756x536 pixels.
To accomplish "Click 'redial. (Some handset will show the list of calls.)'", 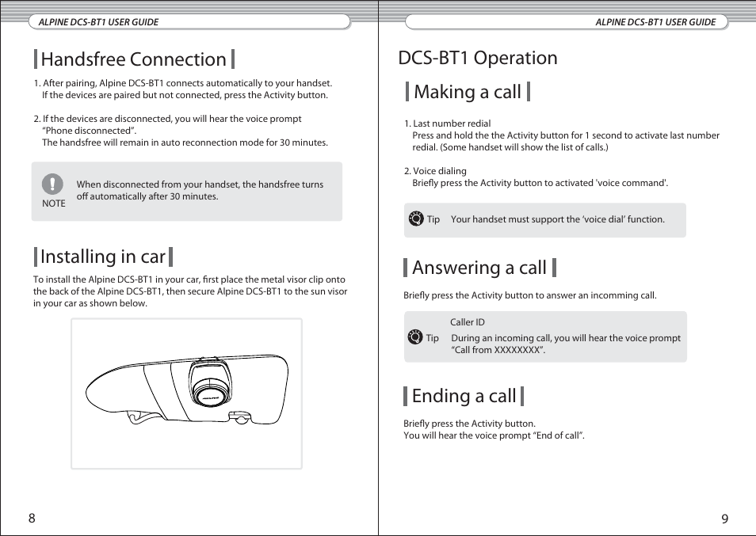I will (x=510, y=147).
